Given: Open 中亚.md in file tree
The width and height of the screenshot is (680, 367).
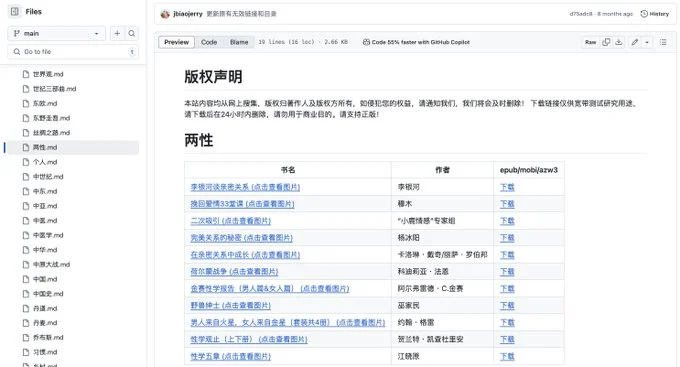Looking at the screenshot, I should click(x=45, y=206).
